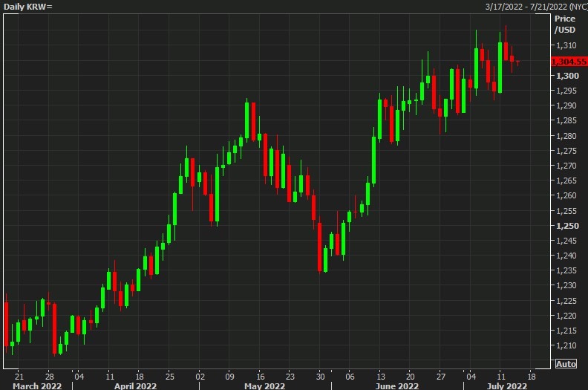Click the 18 date tick in April
This screenshot has width=588, height=390.
pyautogui.click(x=140, y=376)
